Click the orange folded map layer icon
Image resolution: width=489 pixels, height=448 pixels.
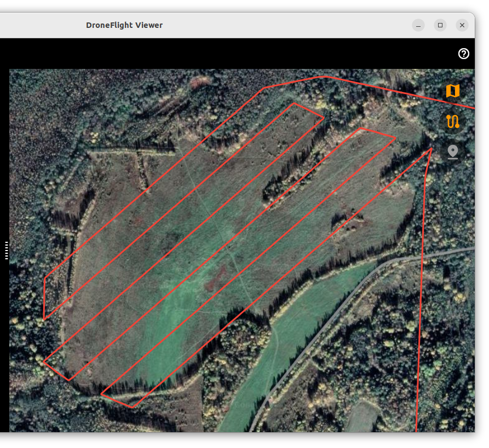pos(453,91)
